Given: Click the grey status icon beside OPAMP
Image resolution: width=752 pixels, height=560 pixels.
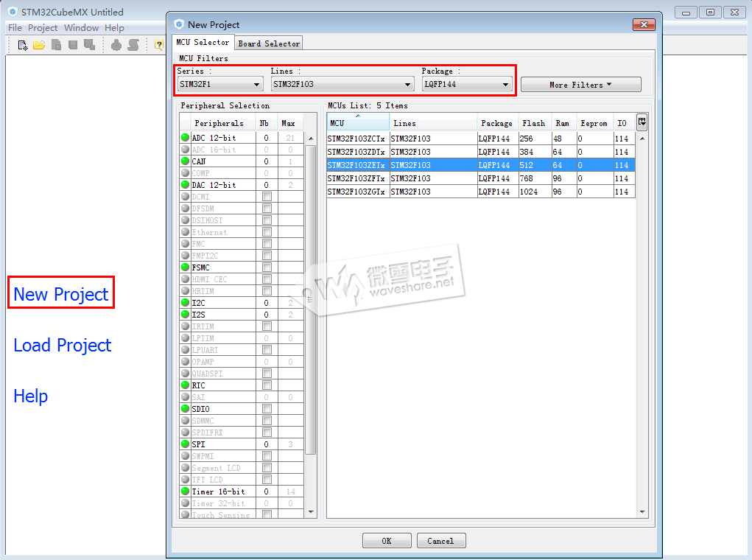Looking at the screenshot, I should pos(185,361).
